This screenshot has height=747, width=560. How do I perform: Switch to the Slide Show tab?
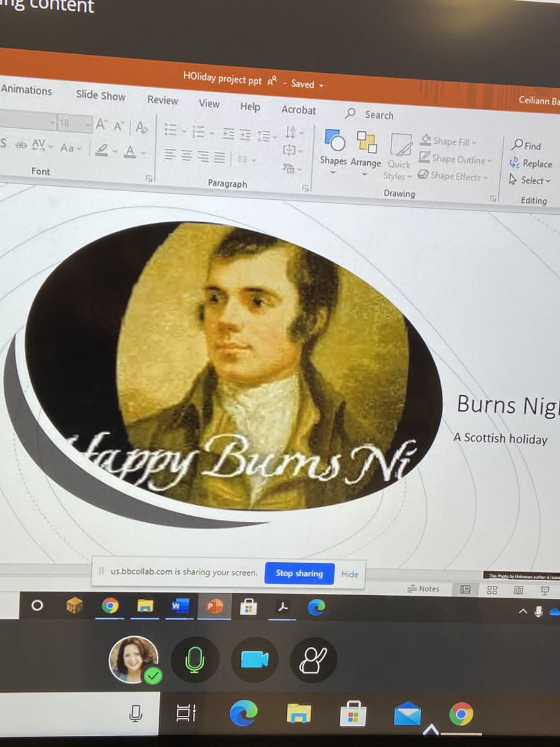(101, 95)
